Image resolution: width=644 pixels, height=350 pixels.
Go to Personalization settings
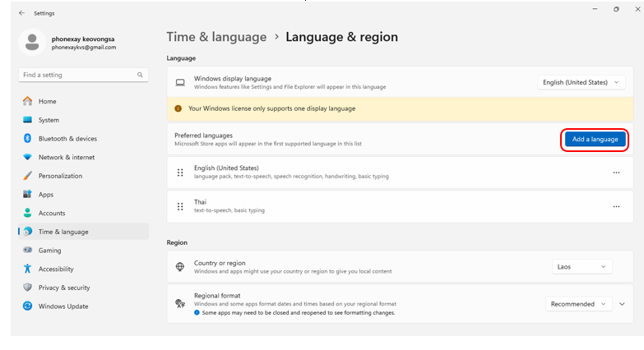coord(60,176)
